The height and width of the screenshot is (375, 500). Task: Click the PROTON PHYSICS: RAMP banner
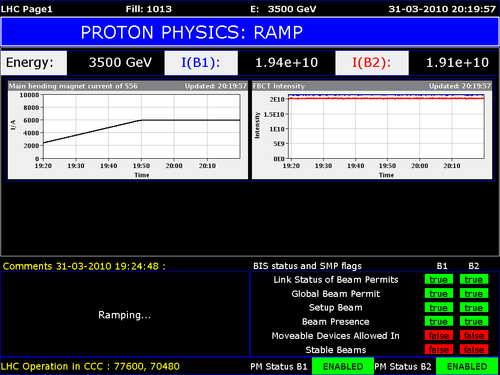[249, 32]
